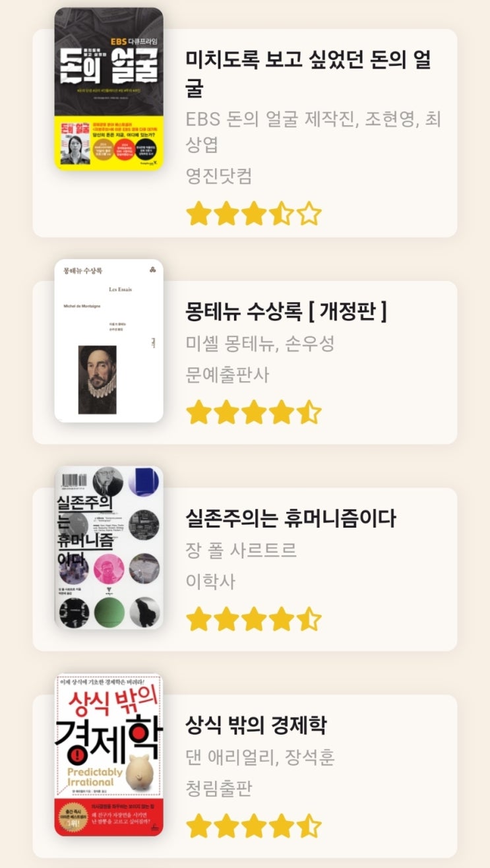Click the title 몽테뉴 수상록 [개정판]
Image resolution: width=490 pixels, height=868 pixels.
(x=286, y=311)
